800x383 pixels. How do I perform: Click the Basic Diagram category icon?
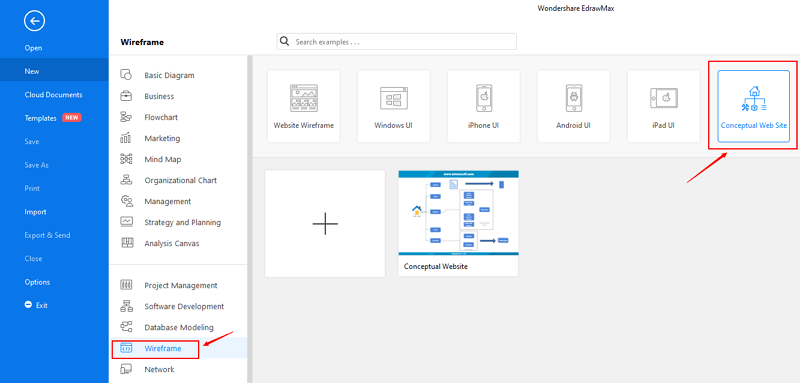126,75
